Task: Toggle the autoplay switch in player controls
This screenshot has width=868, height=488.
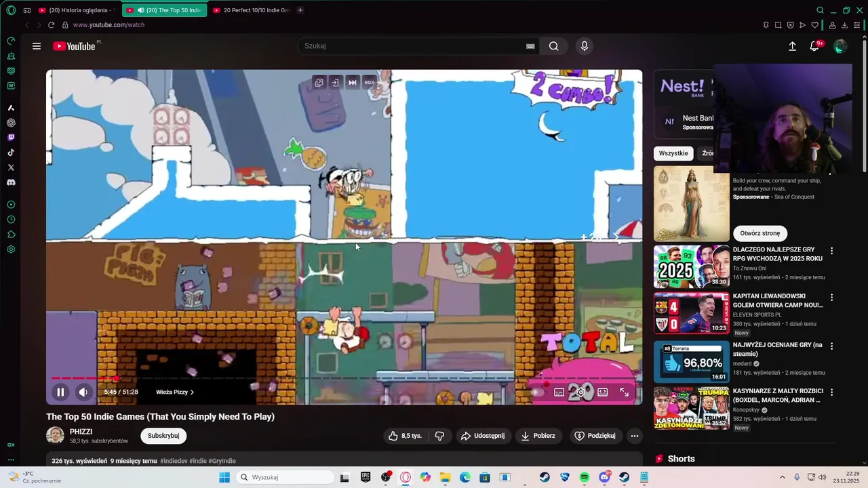Action: (536, 392)
